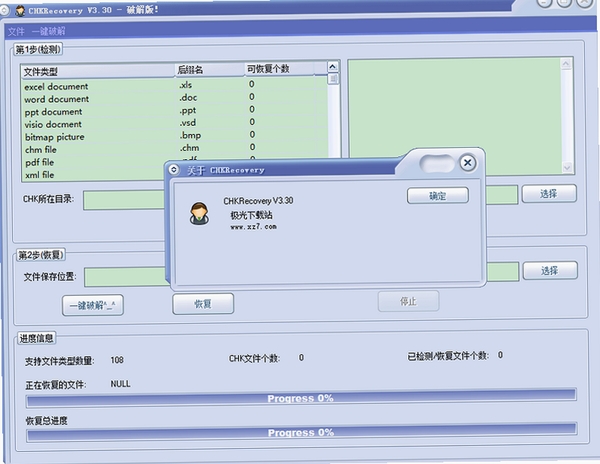Click the file list scroll up arrow

(x=333, y=67)
